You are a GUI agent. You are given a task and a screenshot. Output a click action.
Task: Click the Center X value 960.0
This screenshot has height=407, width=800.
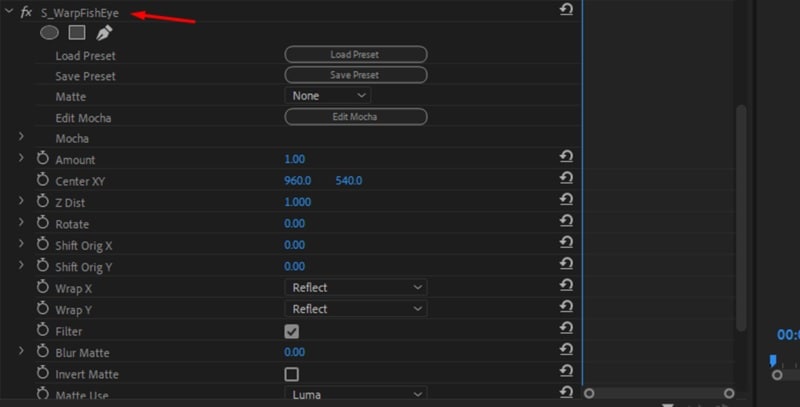coord(297,181)
